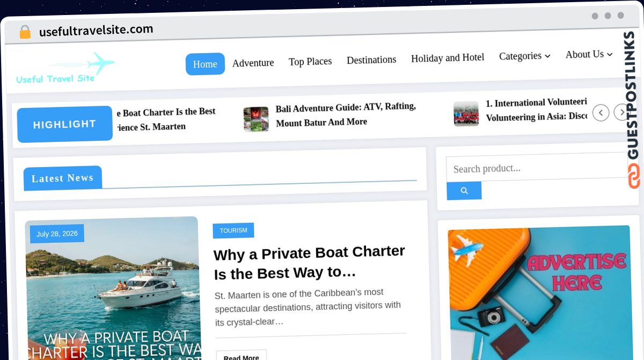Open the Bali Adventure Guide highlight link

(x=346, y=114)
